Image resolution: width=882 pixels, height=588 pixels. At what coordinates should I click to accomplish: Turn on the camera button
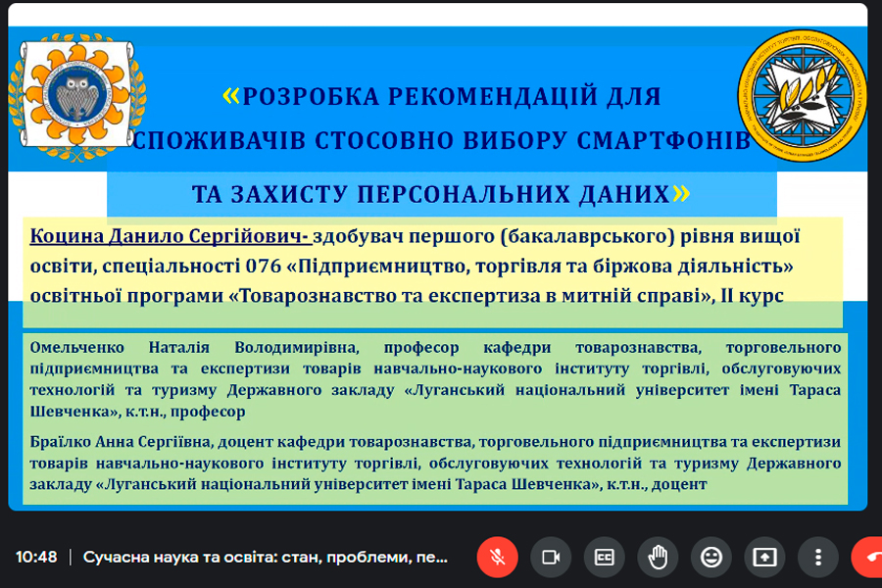pos(551,557)
